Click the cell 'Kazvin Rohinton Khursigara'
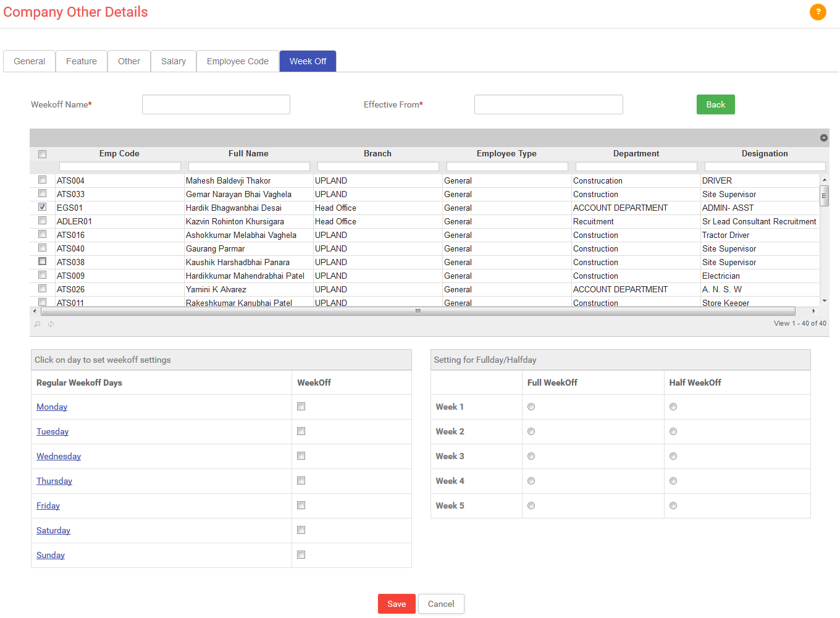 click(x=235, y=221)
